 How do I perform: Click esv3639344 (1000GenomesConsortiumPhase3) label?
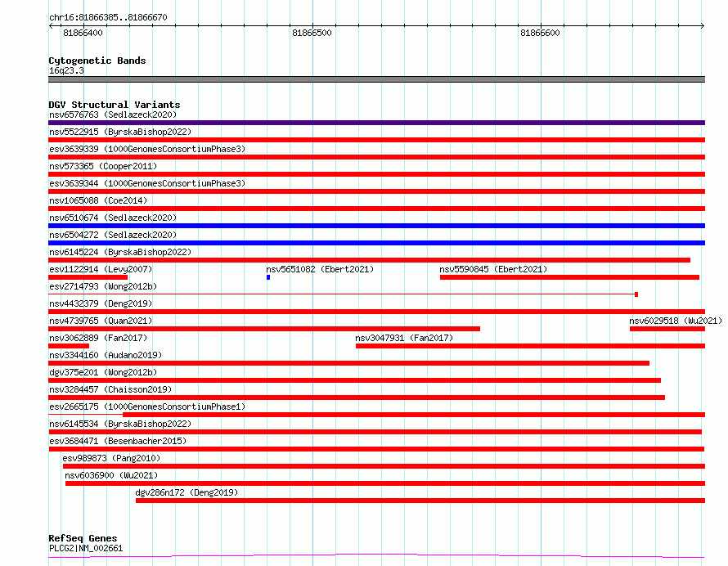[x=147, y=183]
